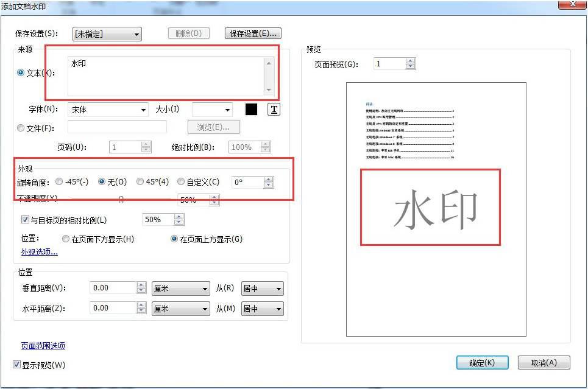This screenshot has height=389, width=588.
Task: Click the 保存设置(E)... button
Action: coord(251,34)
